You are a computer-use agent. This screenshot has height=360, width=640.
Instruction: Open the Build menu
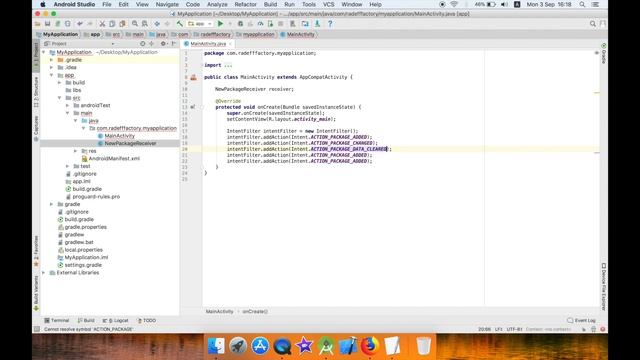coord(270,4)
